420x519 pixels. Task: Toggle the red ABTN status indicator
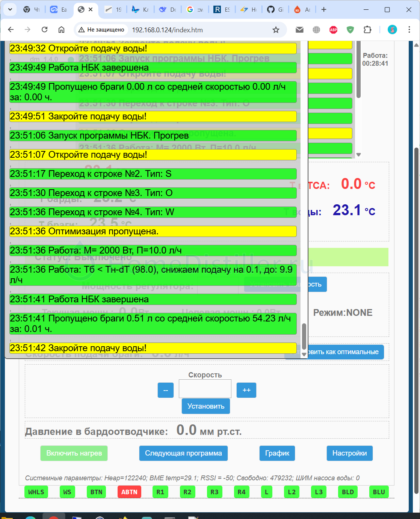129,492
